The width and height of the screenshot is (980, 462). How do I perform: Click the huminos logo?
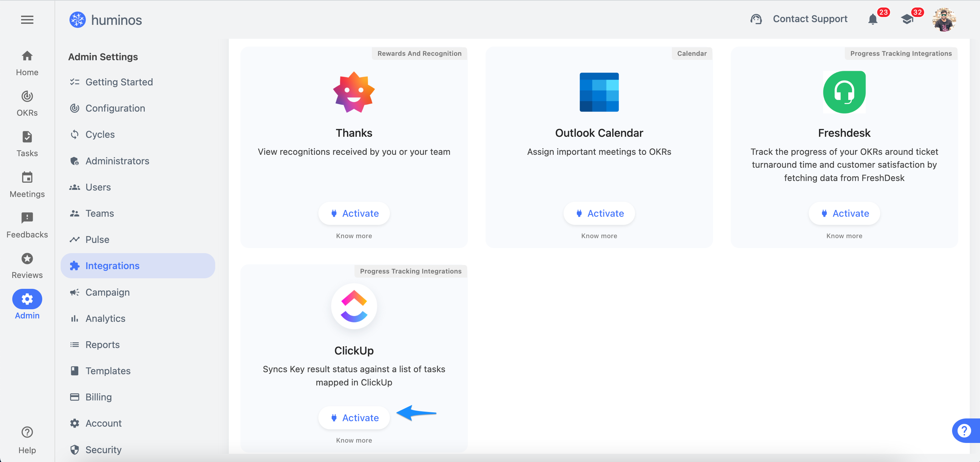click(105, 20)
